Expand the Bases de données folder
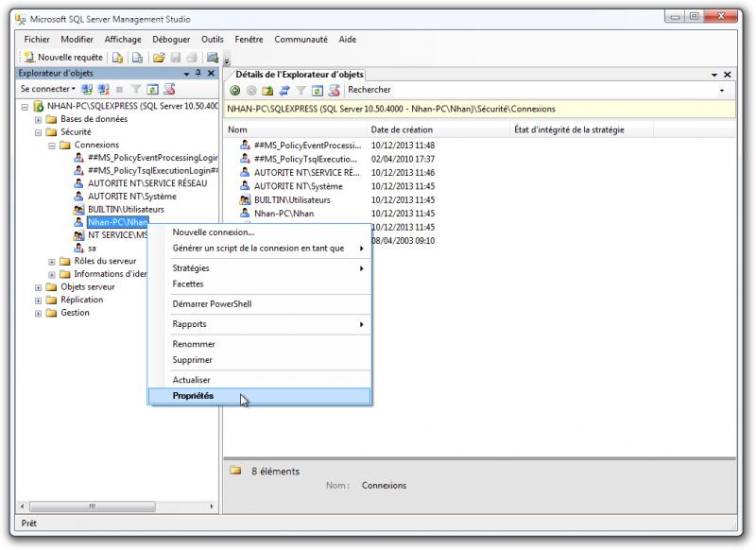Viewport: 756px width, 550px height. click(38, 119)
